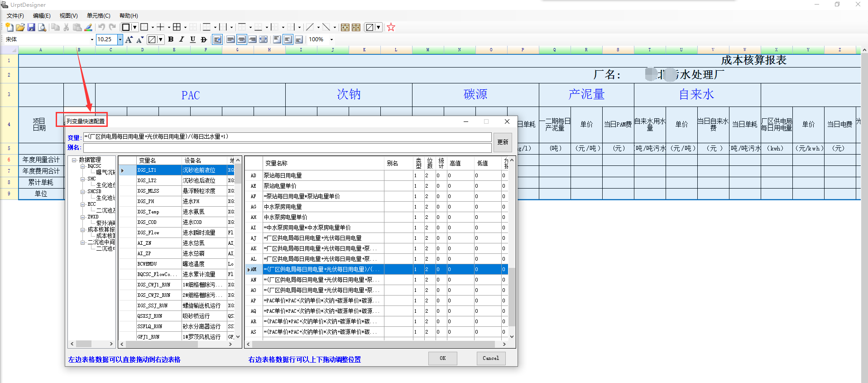
Task: Toggle italic text formatting
Action: click(x=182, y=40)
